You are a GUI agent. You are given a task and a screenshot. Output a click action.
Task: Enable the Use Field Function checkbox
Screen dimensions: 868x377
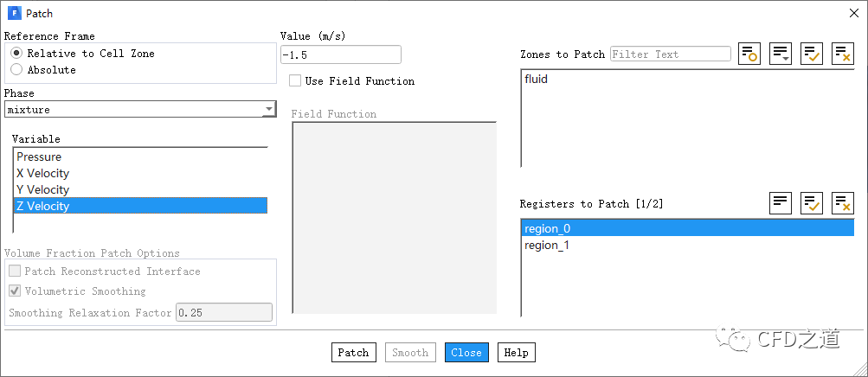(295, 81)
